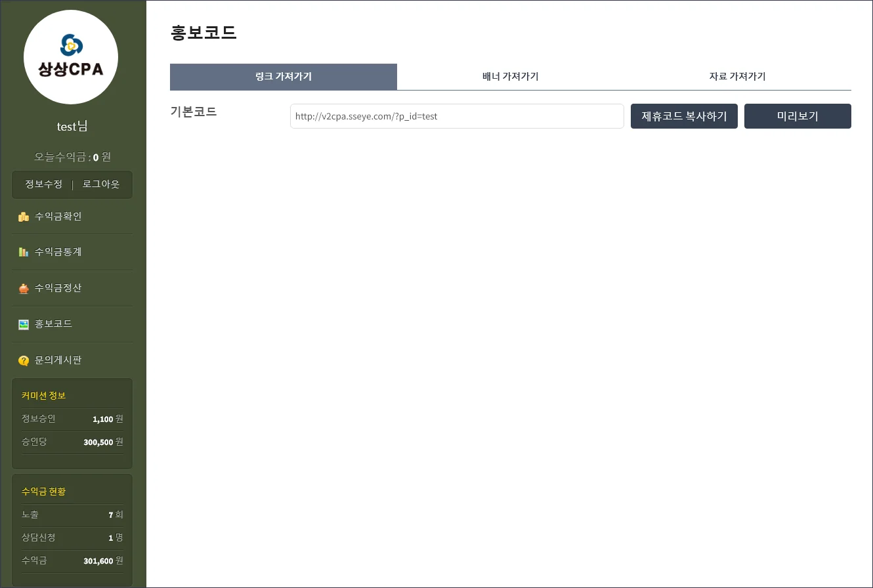The width and height of the screenshot is (873, 588).
Task: Focus the 기본코드 URL input field
Action: [457, 116]
